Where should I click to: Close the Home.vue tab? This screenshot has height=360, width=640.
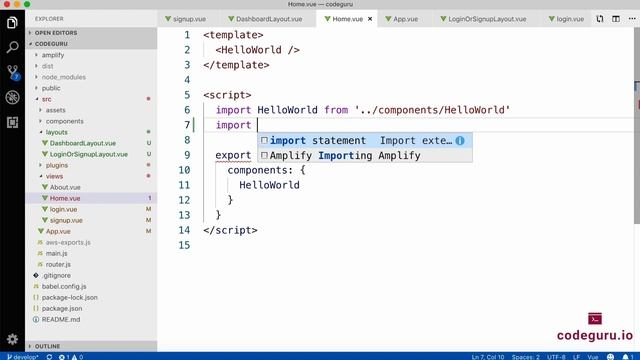[x=370, y=19]
